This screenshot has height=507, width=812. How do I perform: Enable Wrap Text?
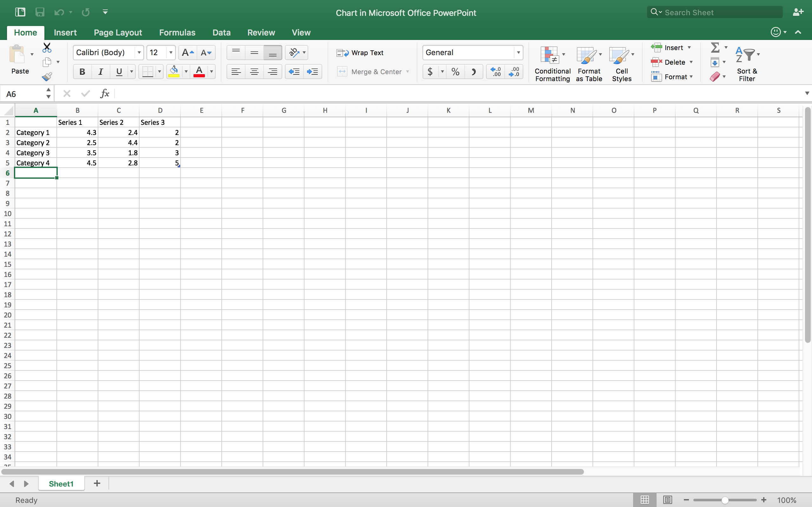360,53
